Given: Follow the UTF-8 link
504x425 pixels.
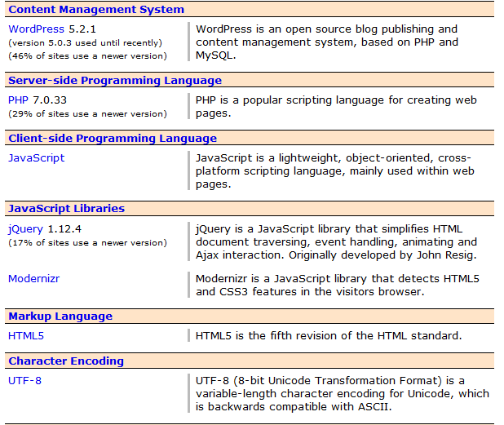Looking at the screenshot, I should coord(24,381).
